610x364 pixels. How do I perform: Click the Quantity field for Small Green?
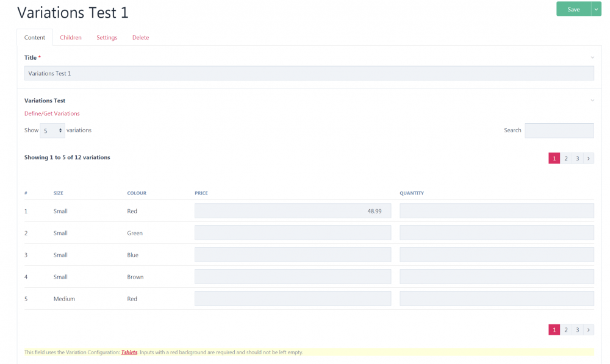pos(497,233)
